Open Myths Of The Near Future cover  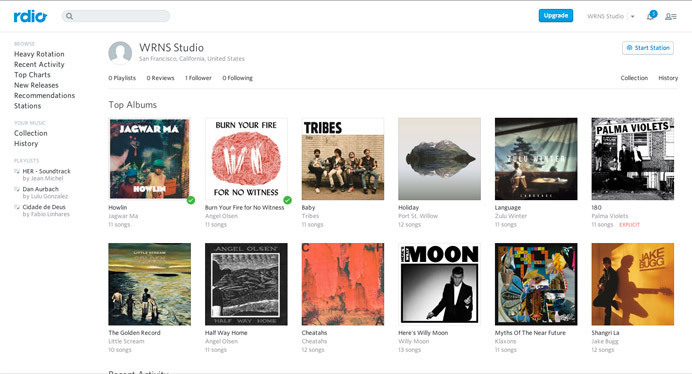click(536, 284)
